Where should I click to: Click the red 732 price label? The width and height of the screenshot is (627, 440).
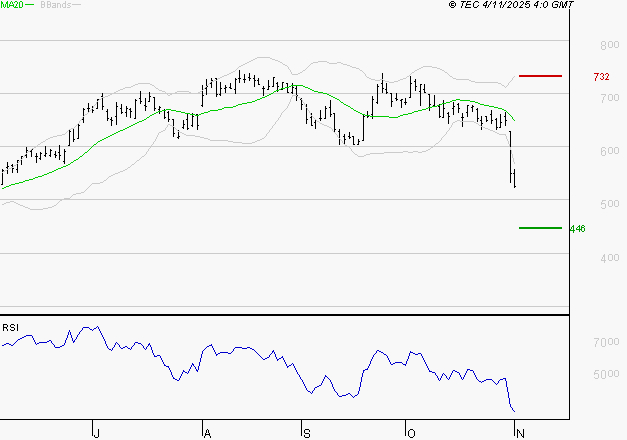click(601, 76)
